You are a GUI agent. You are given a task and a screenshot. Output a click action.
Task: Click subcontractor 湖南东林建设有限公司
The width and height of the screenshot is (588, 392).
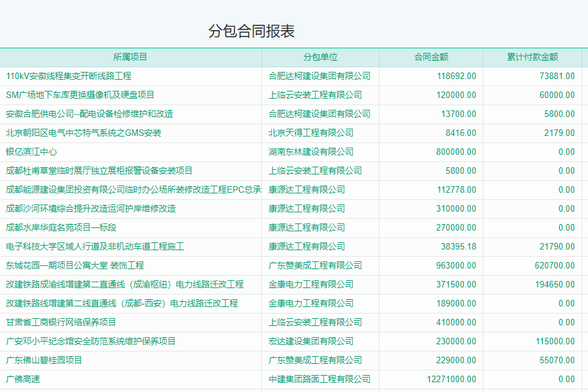[x=311, y=152]
